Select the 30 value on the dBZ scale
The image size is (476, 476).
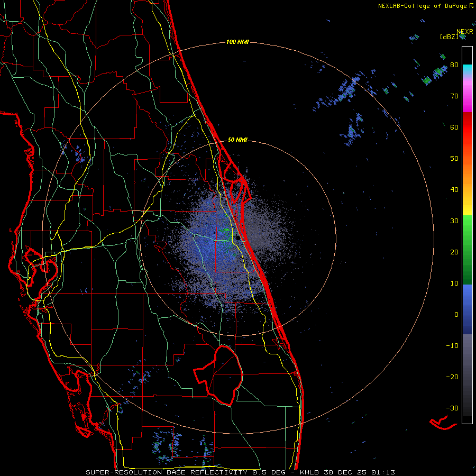(x=454, y=221)
